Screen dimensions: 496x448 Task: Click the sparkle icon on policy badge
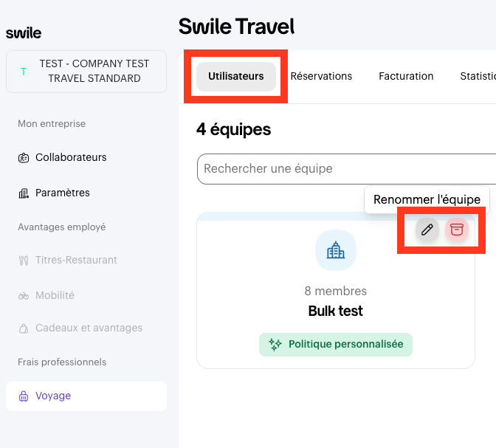point(275,344)
